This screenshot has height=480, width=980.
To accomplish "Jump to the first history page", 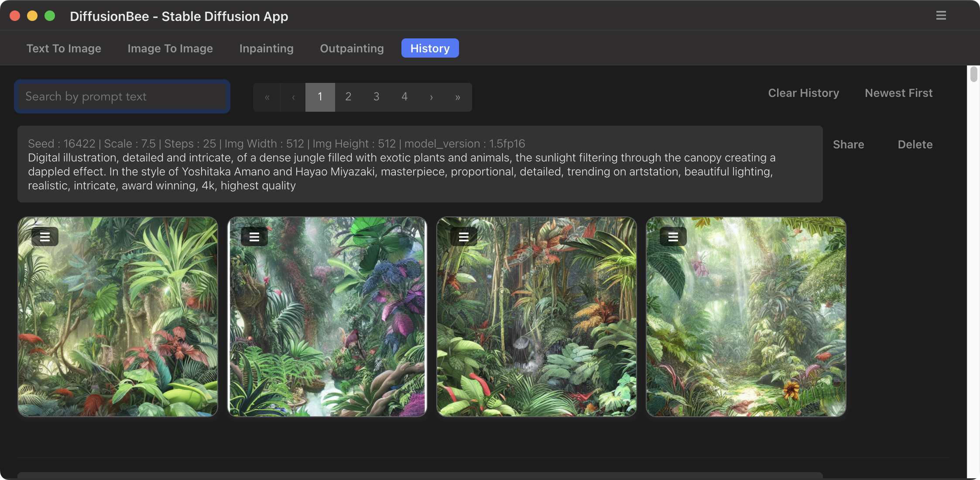I will click(x=267, y=97).
